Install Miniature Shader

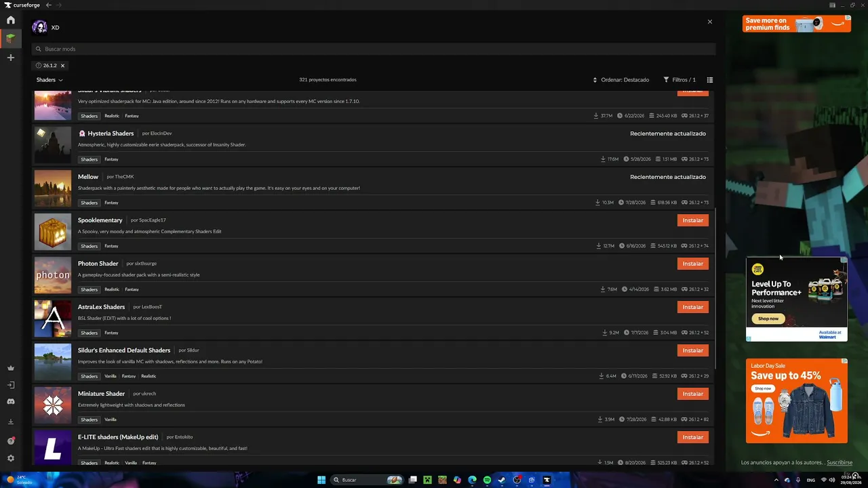692,394
